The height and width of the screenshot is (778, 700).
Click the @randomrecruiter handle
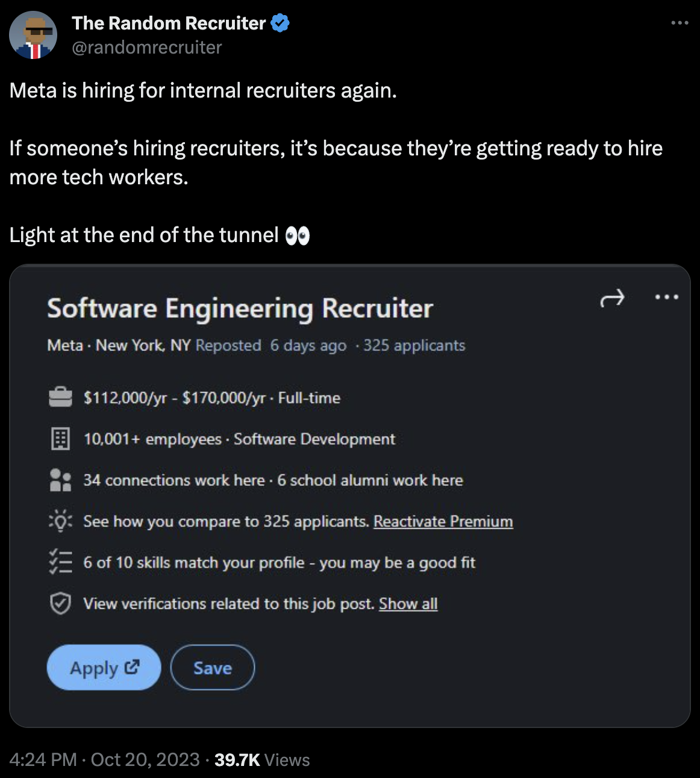pos(147,48)
